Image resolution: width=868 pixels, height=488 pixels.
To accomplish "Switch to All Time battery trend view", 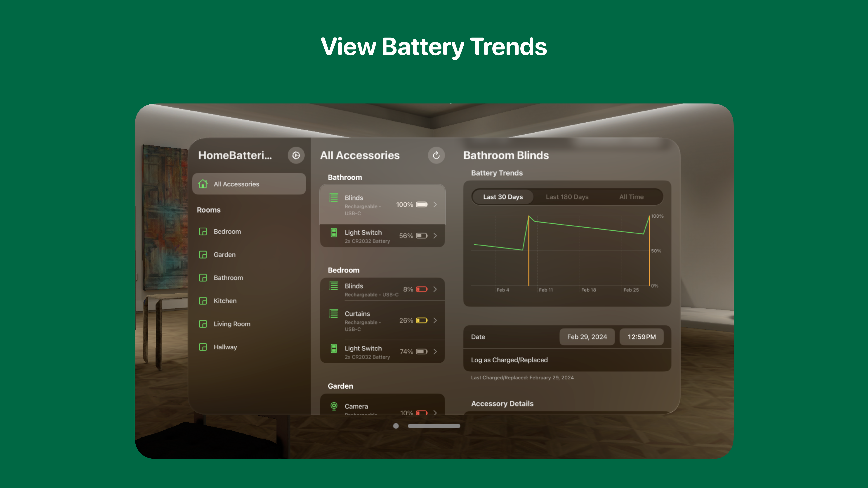I will tap(630, 197).
